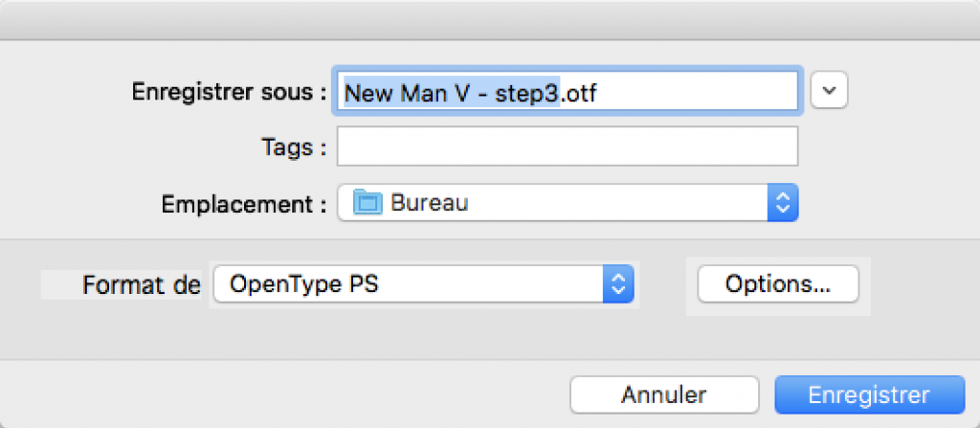The width and height of the screenshot is (980, 428).
Task: Confirm the save with the Enregistrer button
Action: [x=868, y=394]
